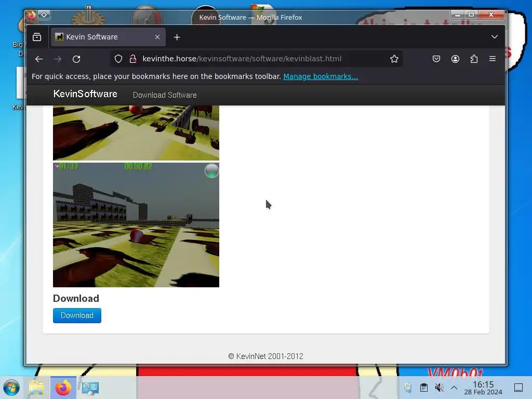Click the Firefox taskbar icon
The height and width of the screenshot is (399, 532).
pyautogui.click(x=63, y=388)
